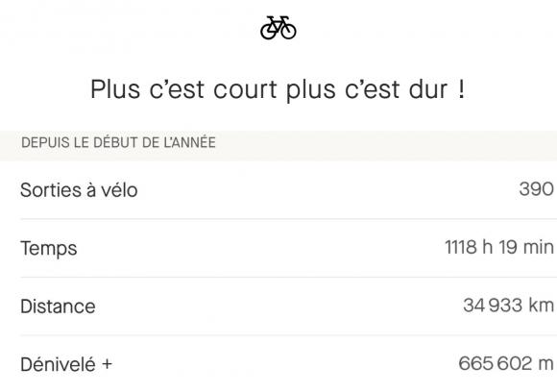Click the "19 min" part of the time

click(x=526, y=247)
